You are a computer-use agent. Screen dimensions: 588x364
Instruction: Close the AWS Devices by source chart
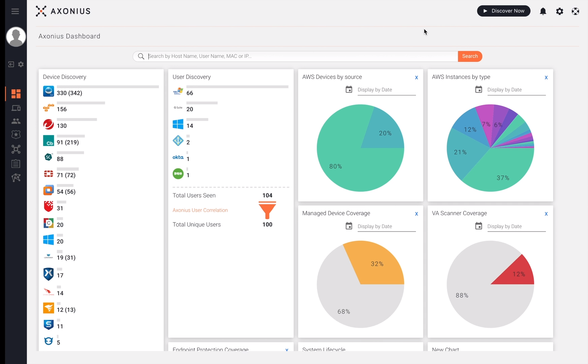[x=417, y=78]
